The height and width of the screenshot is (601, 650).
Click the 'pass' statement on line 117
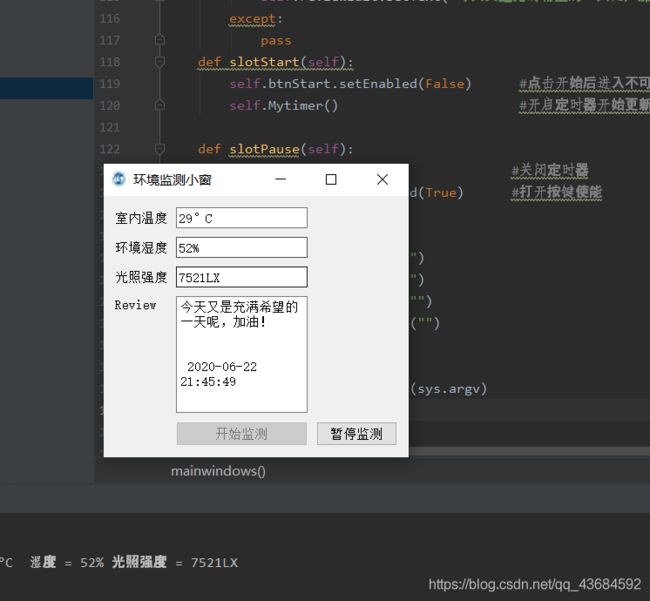(276, 41)
